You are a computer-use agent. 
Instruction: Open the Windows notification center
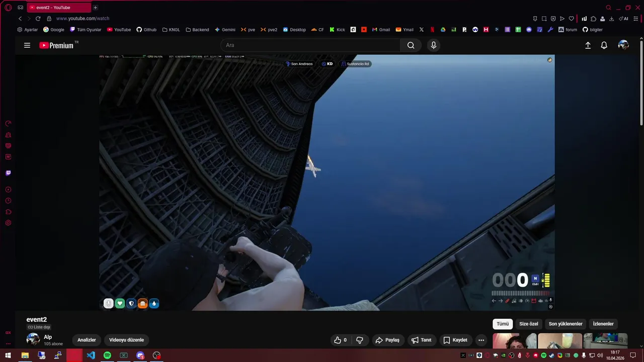[633, 355]
